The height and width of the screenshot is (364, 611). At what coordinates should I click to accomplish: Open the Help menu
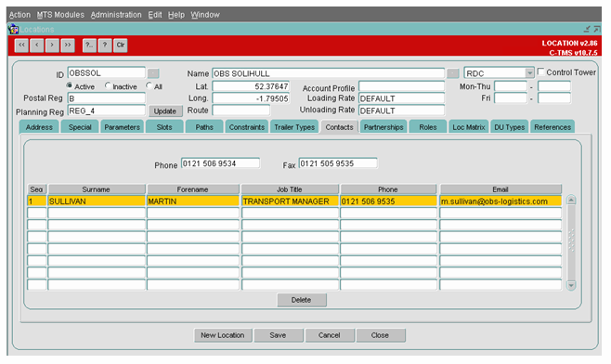click(x=176, y=15)
